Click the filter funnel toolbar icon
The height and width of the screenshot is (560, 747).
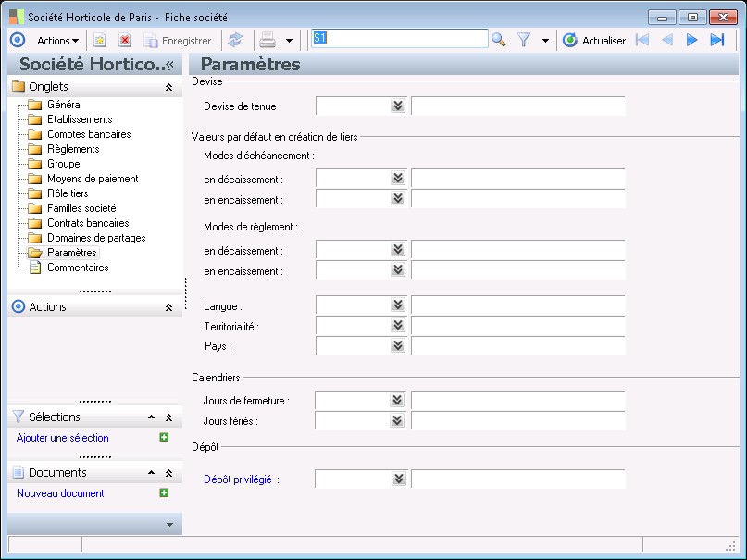tap(524, 40)
